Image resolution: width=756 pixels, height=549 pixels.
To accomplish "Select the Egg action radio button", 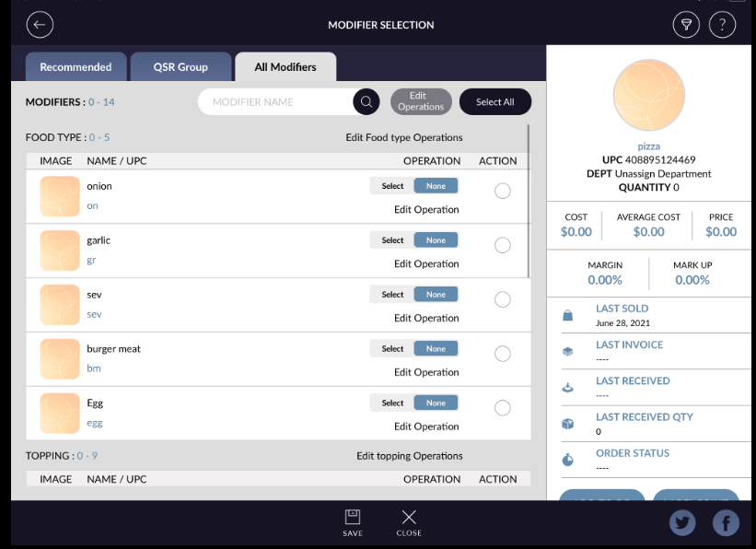I will [x=503, y=408].
